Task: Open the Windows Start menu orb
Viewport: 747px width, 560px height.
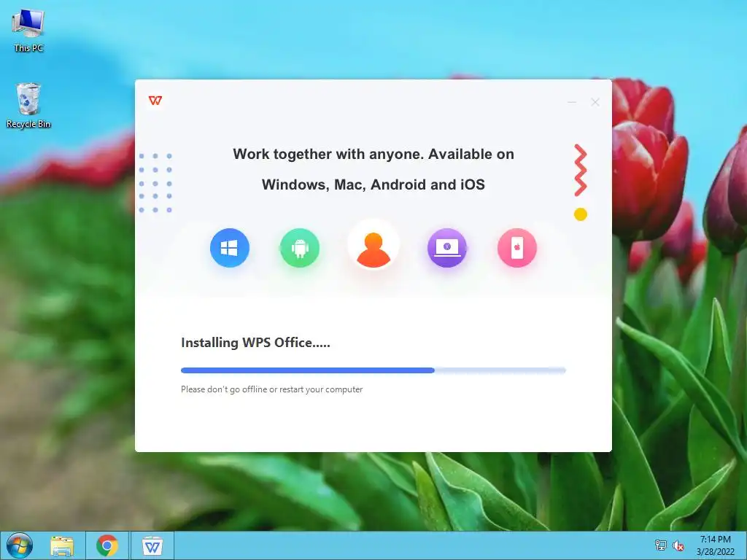Action: click(x=20, y=545)
